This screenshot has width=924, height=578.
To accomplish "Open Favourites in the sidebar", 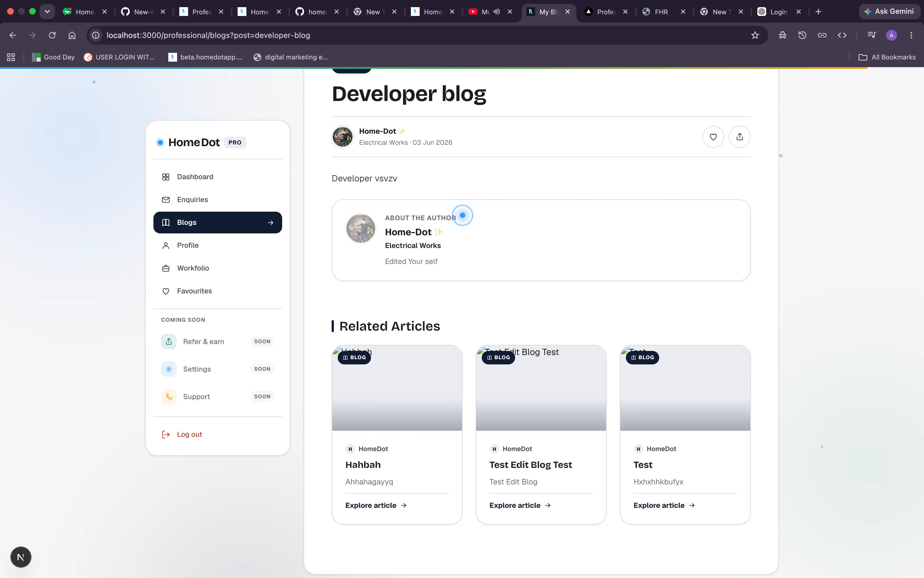I will tap(218, 291).
